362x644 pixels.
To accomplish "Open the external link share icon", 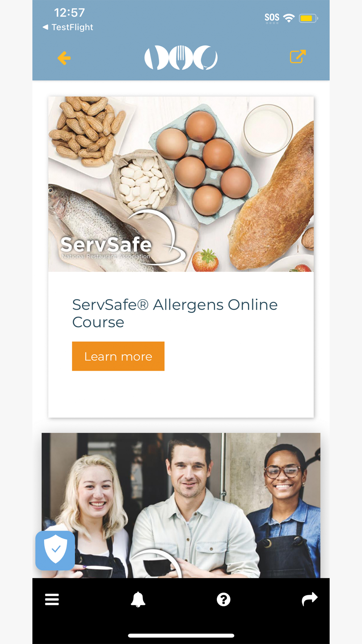I will pyautogui.click(x=298, y=57).
